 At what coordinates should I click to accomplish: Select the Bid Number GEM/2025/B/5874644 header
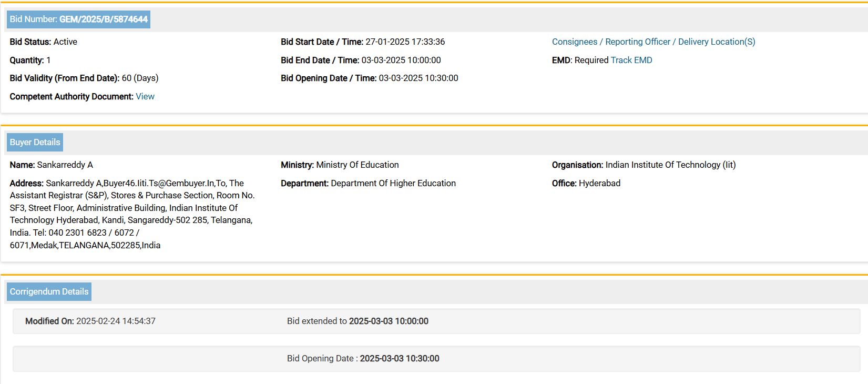(78, 19)
